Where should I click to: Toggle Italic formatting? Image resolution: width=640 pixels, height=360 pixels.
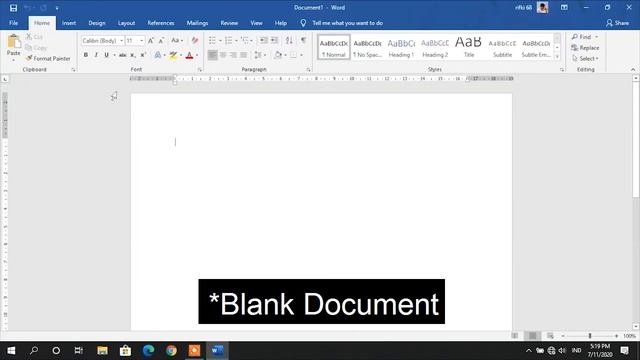pos(96,55)
